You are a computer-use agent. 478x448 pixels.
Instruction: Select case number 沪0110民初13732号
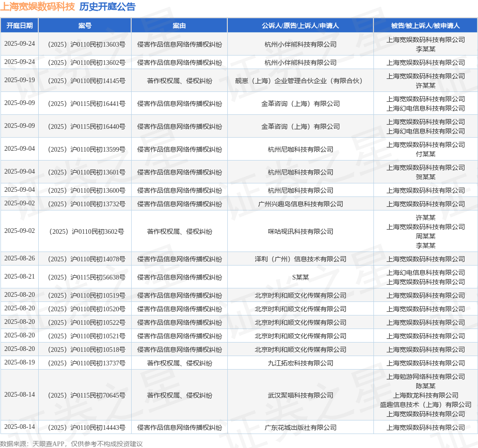(86, 204)
